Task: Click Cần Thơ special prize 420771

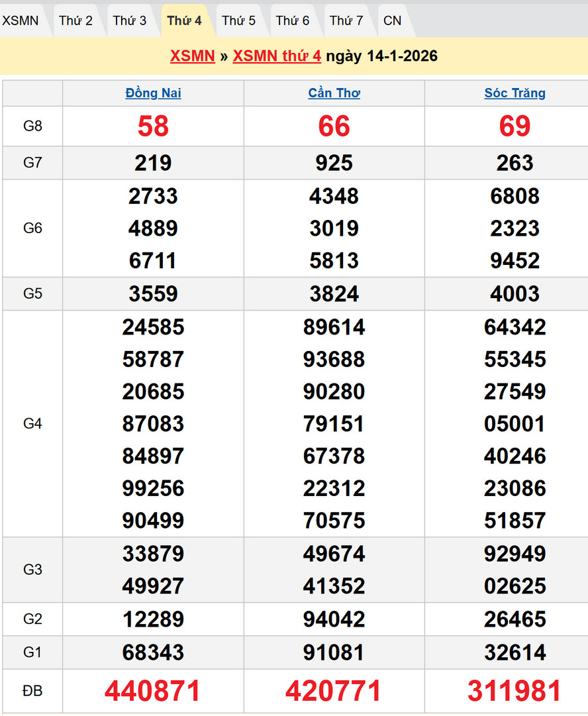Action: tap(334, 691)
